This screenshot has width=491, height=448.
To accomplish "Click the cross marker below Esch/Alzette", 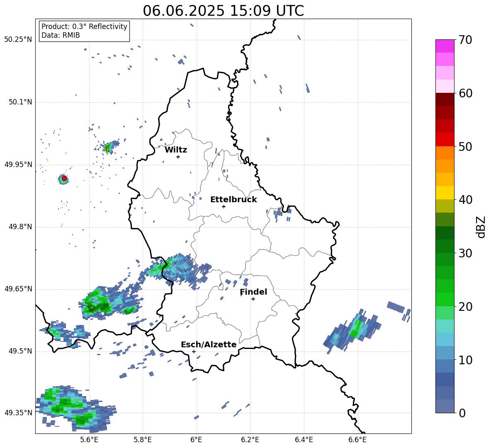I will 194,351.
